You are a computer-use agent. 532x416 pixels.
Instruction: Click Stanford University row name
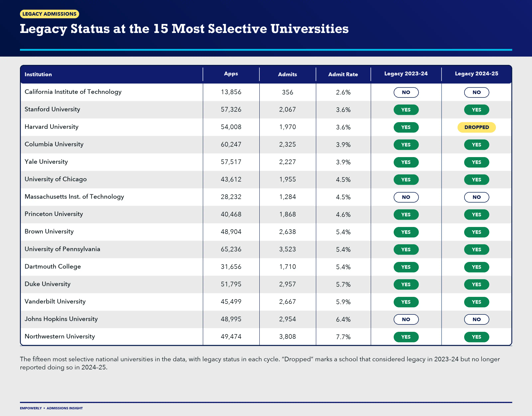52,109
